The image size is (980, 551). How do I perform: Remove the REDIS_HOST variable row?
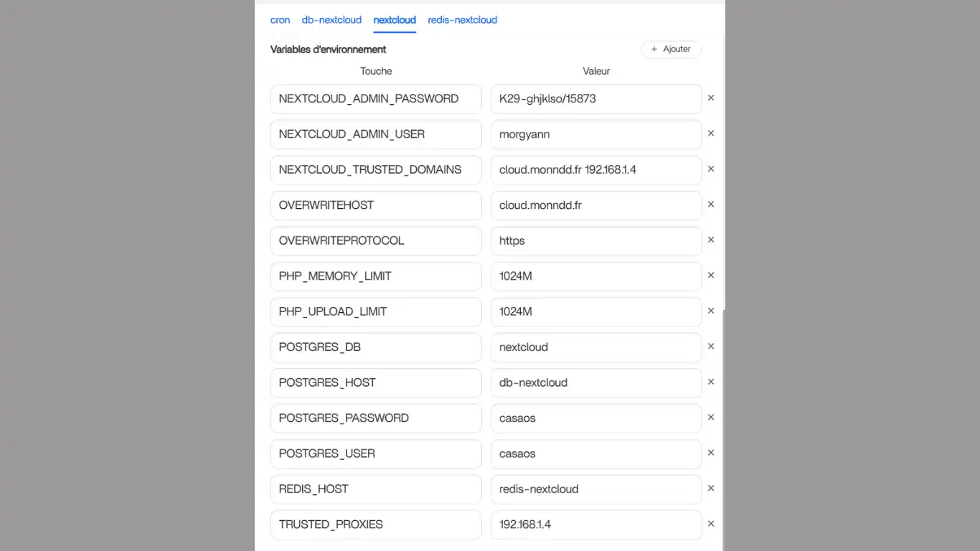pos(711,489)
